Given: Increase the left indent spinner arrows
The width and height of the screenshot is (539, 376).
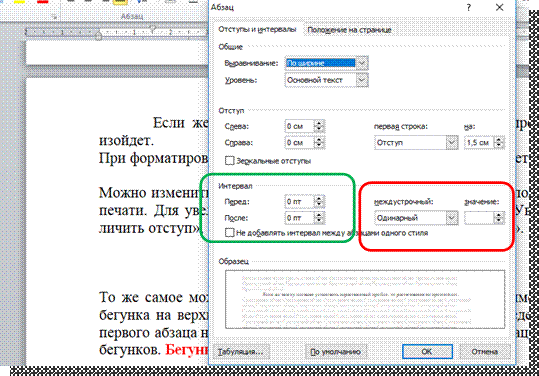Looking at the screenshot, I should pyautogui.click(x=319, y=126).
